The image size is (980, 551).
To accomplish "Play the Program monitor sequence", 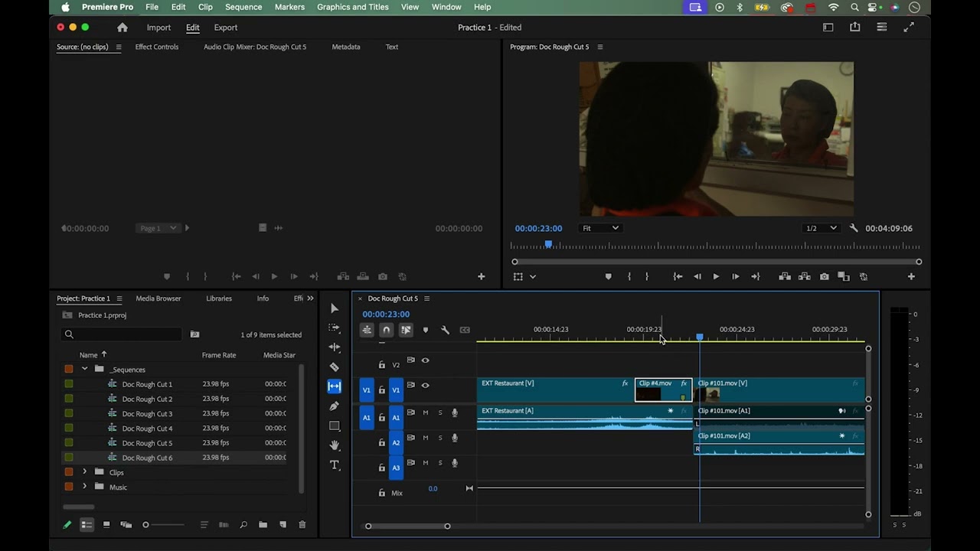I will pyautogui.click(x=716, y=276).
